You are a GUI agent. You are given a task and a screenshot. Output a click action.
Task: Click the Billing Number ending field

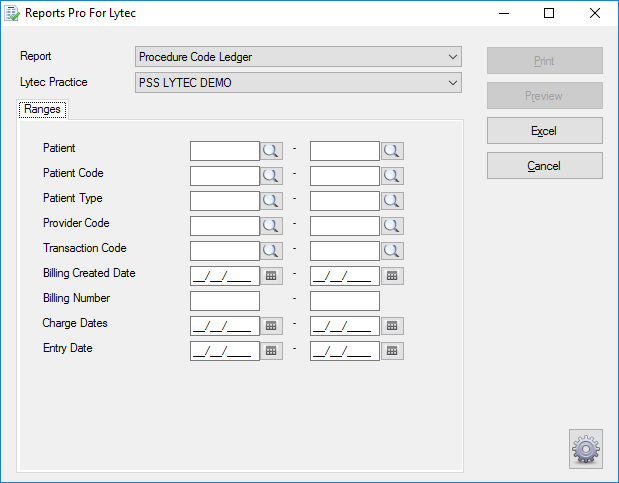click(x=345, y=301)
